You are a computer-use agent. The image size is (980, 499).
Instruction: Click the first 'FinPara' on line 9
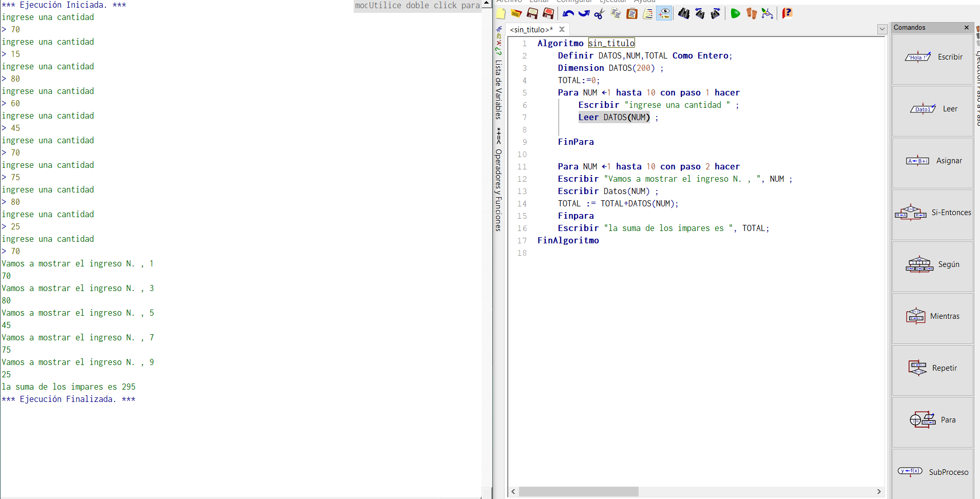pyautogui.click(x=576, y=142)
